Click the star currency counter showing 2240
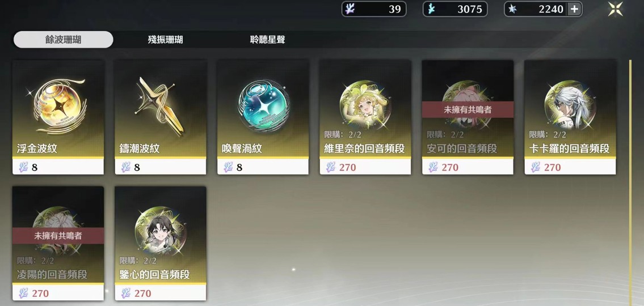Image resolution: width=644 pixels, height=306 pixels. (x=543, y=9)
